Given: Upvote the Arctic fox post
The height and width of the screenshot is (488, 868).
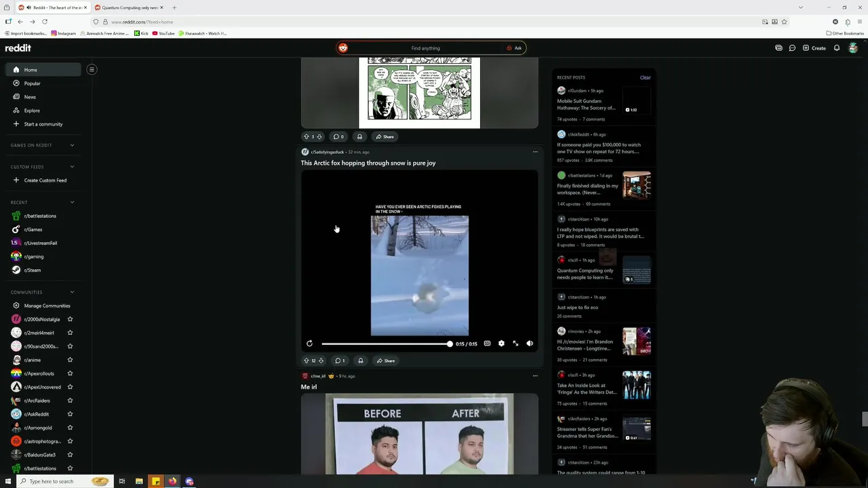Looking at the screenshot, I should pos(307,361).
